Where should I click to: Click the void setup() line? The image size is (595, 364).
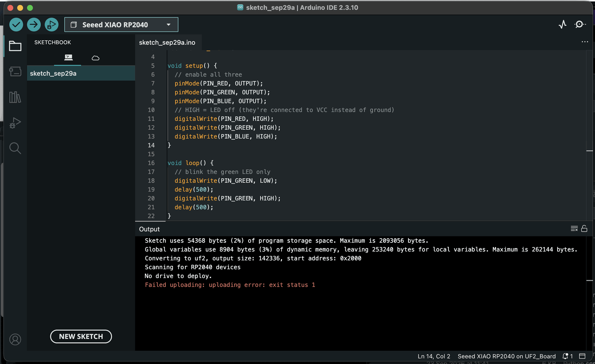192,66
